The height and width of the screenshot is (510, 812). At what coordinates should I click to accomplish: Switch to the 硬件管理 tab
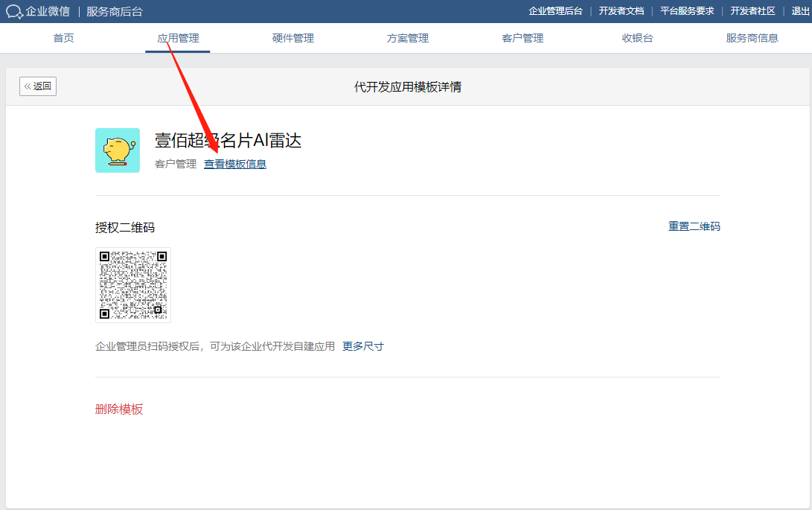click(x=293, y=38)
